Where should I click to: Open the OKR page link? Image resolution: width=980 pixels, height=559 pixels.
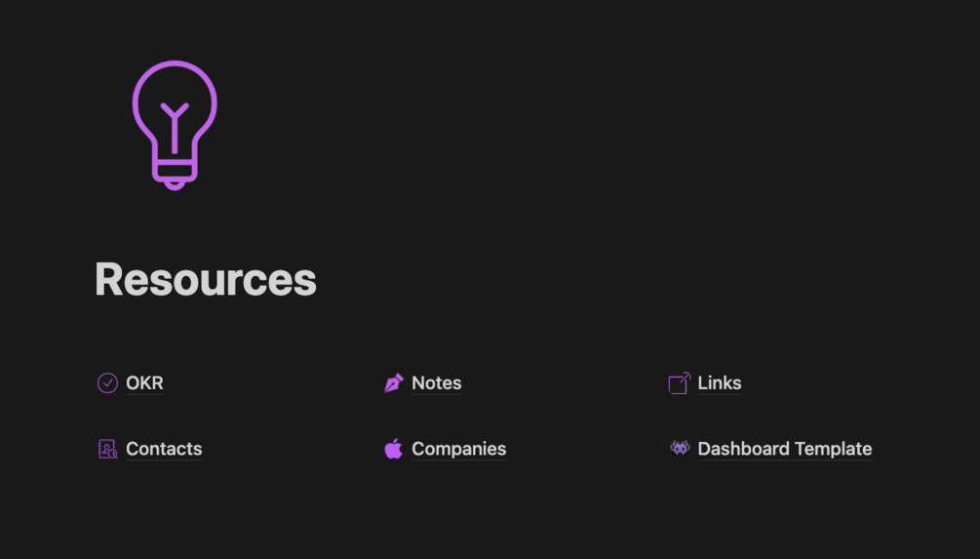pyautogui.click(x=144, y=383)
